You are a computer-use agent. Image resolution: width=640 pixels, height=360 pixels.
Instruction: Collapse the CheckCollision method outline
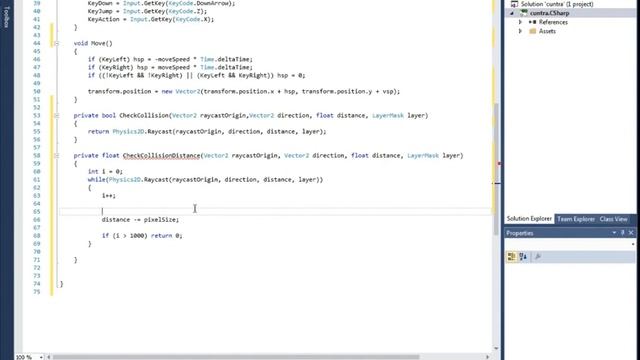coord(56,116)
